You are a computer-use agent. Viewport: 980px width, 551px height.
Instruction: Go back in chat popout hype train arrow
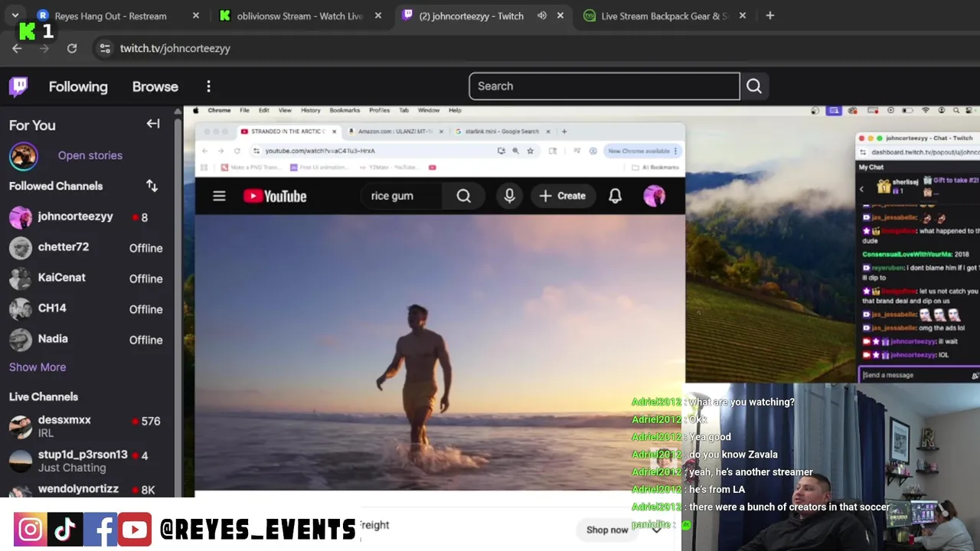click(861, 188)
